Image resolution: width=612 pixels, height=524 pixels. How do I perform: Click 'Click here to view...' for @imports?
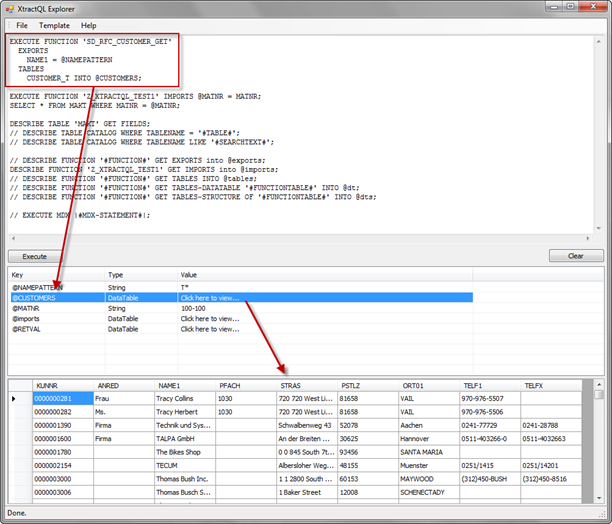[x=209, y=318]
